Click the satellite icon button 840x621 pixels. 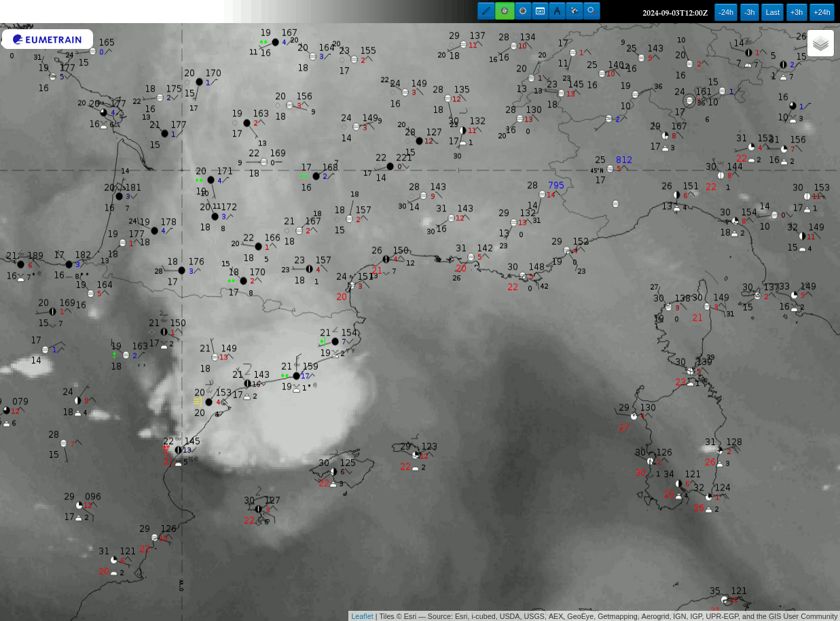click(x=574, y=11)
